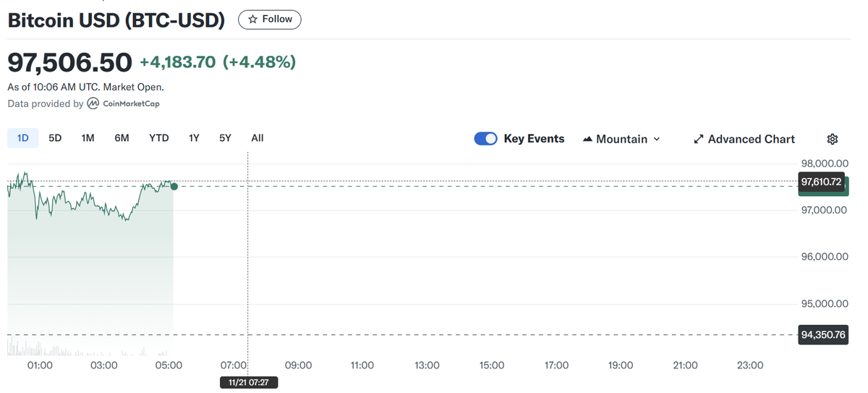Image resolution: width=868 pixels, height=393 pixels.
Task: Click the 97,506.50 price value
Action: [70, 62]
